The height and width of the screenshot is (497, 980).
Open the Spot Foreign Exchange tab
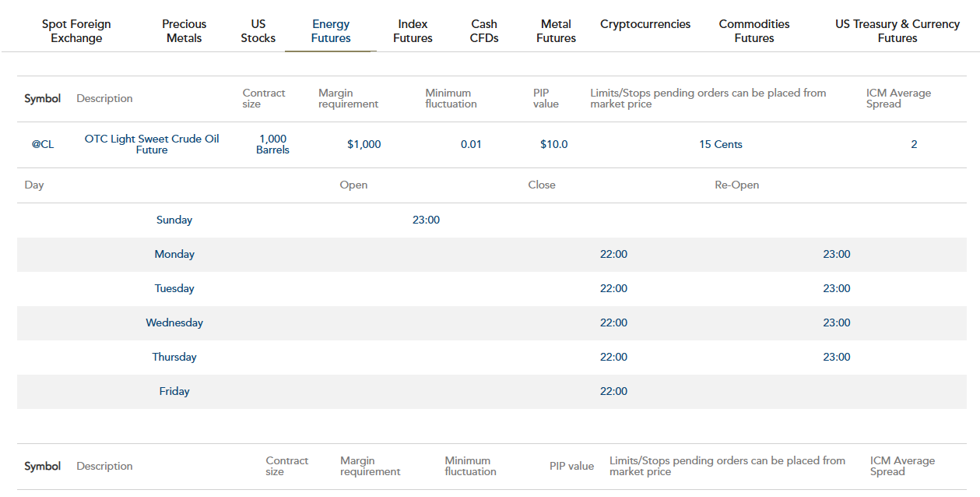[76, 31]
